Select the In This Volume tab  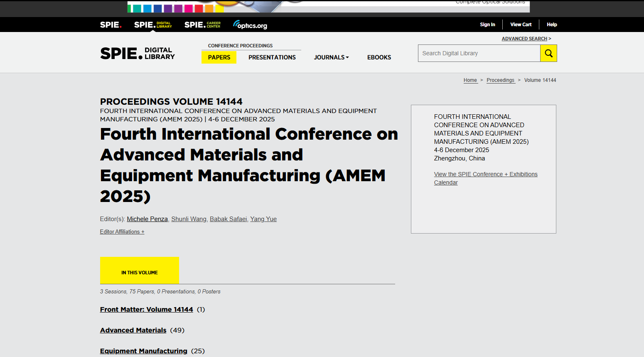click(x=140, y=271)
